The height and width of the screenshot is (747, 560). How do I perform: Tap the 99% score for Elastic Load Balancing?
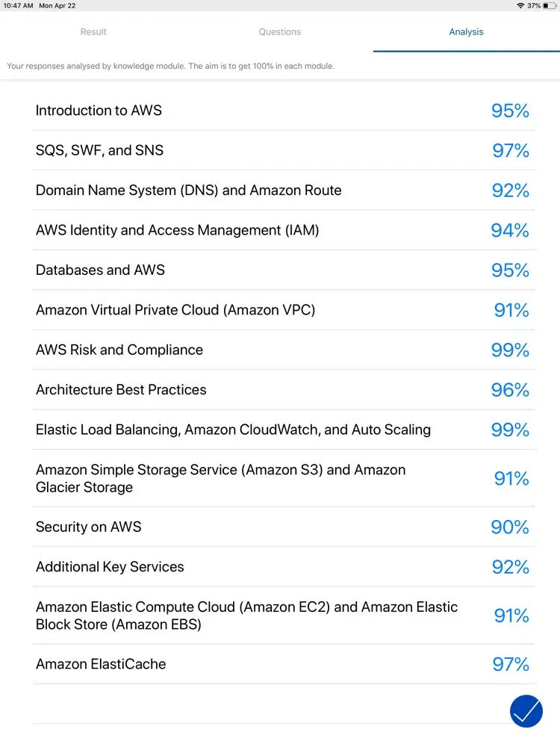point(510,430)
